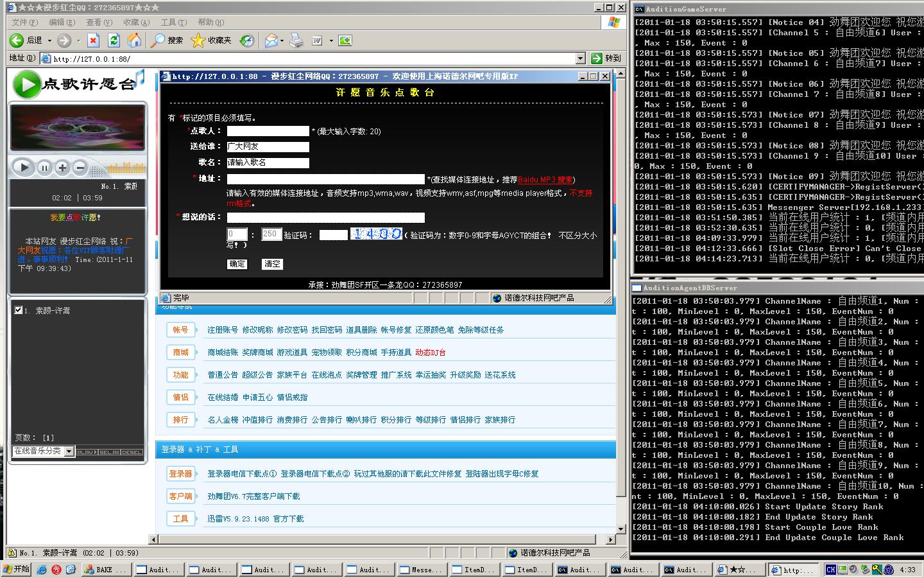Pause the song in music player

pyautogui.click(x=44, y=168)
